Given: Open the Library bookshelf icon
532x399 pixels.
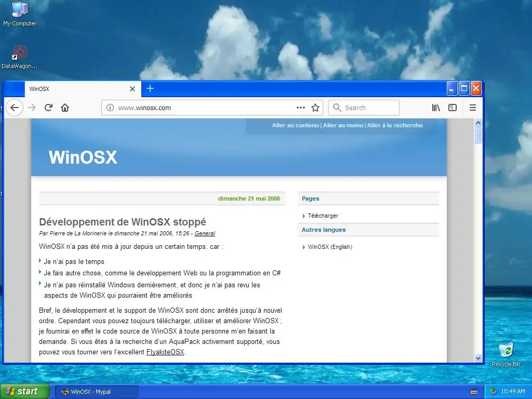Looking at the screenshot, I should point(436,108).
